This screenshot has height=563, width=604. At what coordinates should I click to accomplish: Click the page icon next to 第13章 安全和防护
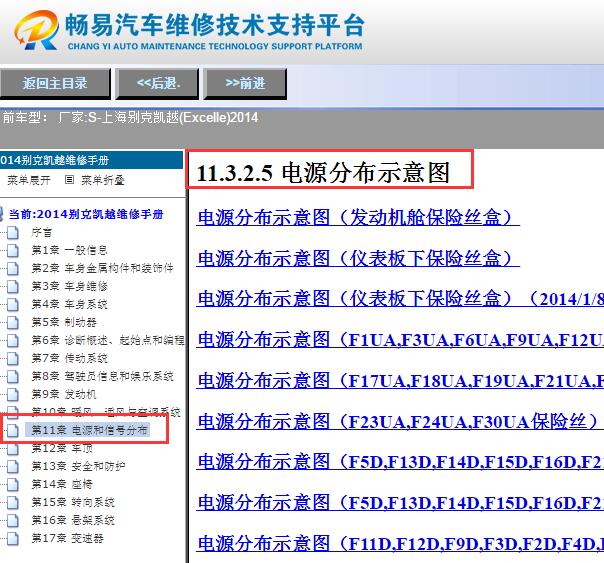[x=13, y=466]
